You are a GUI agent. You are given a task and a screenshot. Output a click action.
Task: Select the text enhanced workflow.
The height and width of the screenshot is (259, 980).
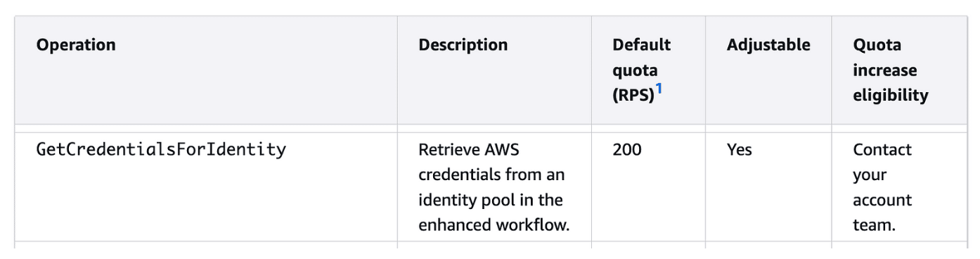[x=494, y=226]
